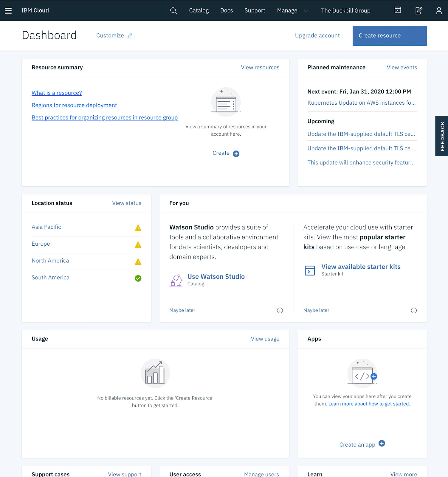Screen dimensions: 448x477
Task: Click View available starter kits link
Action: 361,267
